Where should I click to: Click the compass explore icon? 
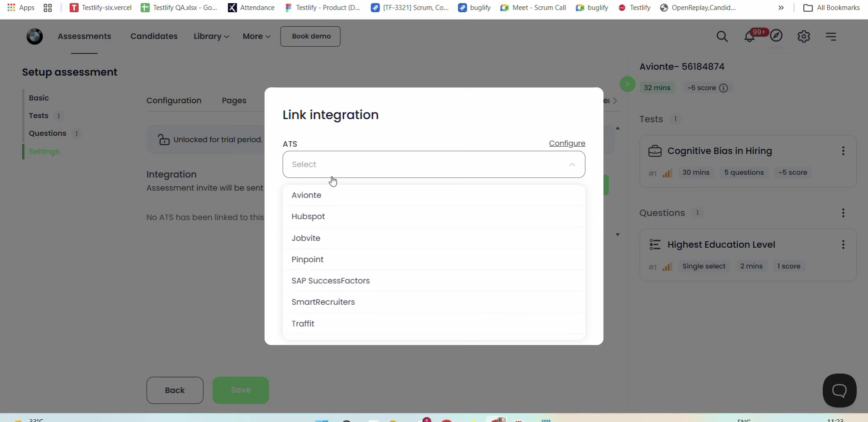(x=776, y=36)
